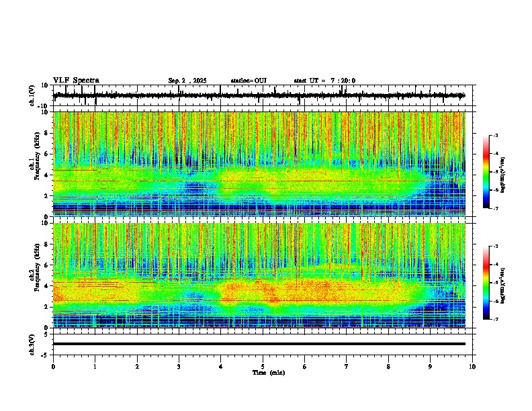This screenshot has height=411, width=532.
Task: Click the -7 label on ch.1 colorbar
Action: pyautogui.click(x=495, y=208)
